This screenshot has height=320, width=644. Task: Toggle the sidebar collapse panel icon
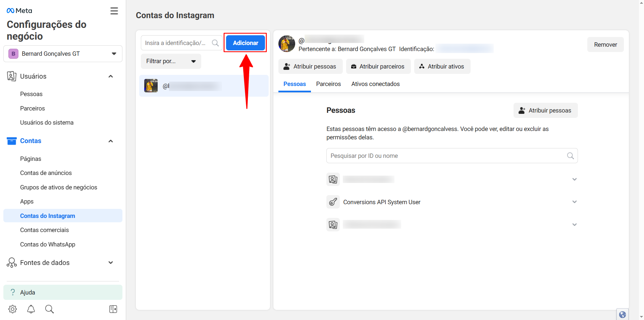[113, 309]
